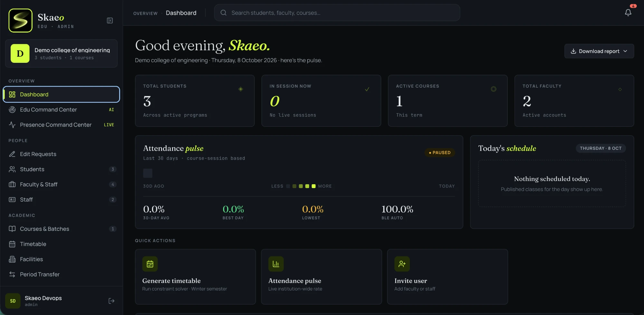Open Courses & Batches page
Screen dimensions: 644x315
pyautogui.click(x=61, y=229)
